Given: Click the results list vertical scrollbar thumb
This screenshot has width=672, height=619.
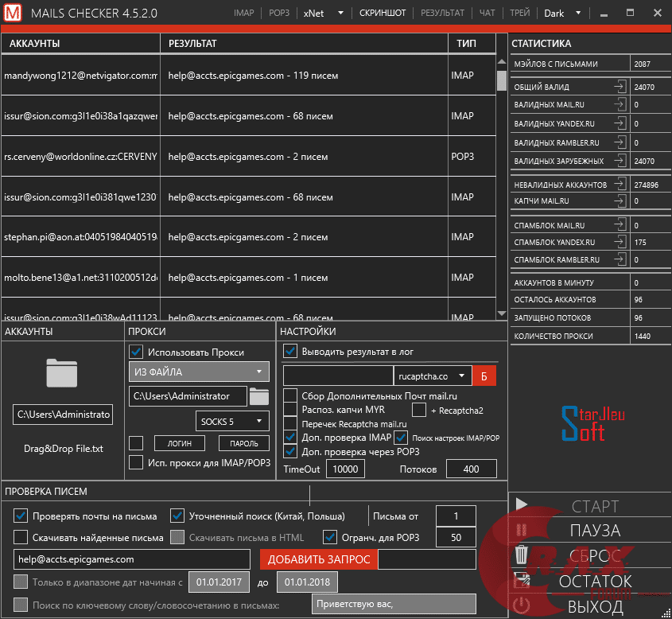Looking at the screenshot, I should click(x=501, y=81).
